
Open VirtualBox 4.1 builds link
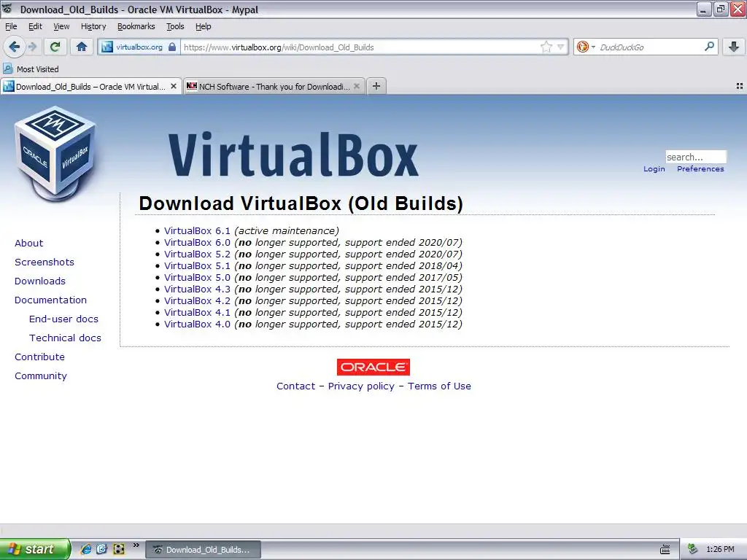(197, 312)
